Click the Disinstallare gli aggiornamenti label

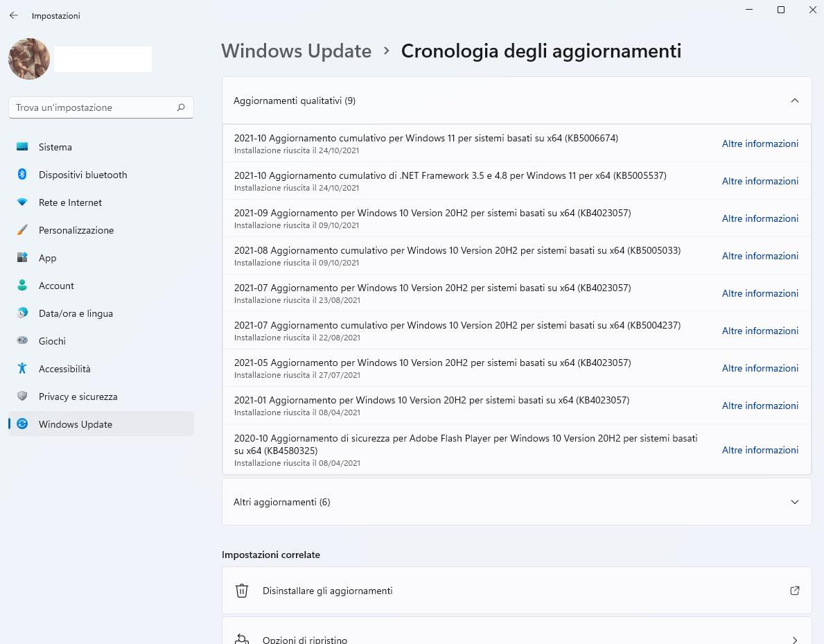pos(327,591)
